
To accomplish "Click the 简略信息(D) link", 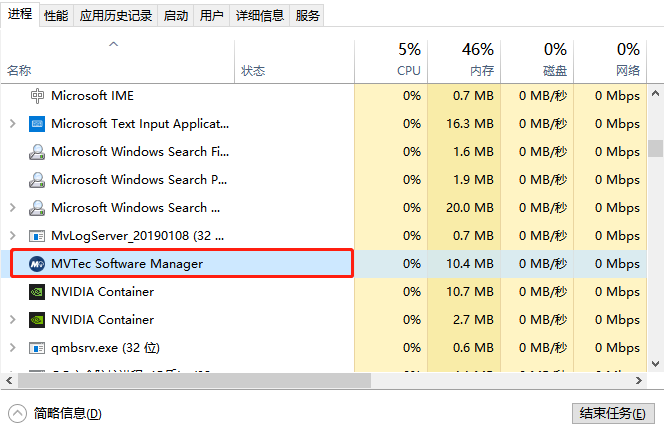I will point(68,413).
